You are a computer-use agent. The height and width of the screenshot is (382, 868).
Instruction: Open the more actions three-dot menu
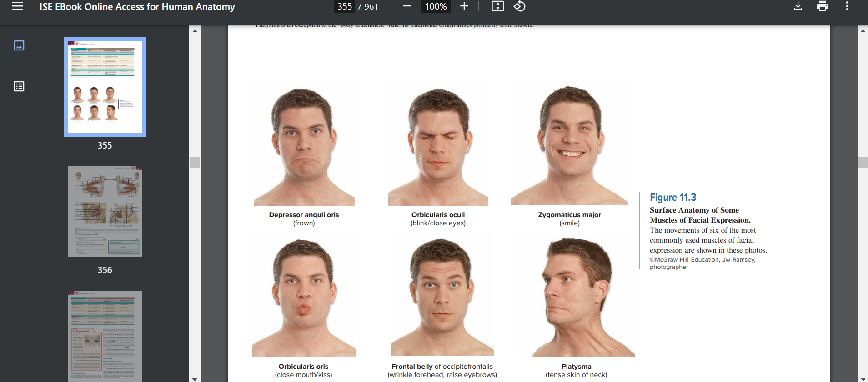(x=847, y=6)
